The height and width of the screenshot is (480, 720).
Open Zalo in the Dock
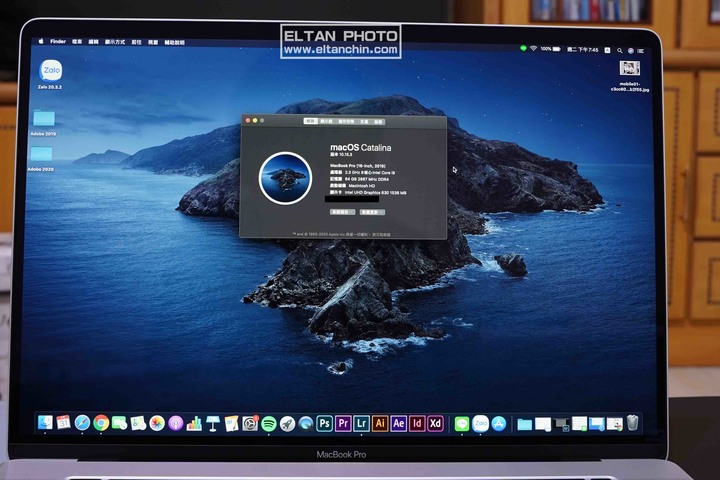click(x=480, y=424)
